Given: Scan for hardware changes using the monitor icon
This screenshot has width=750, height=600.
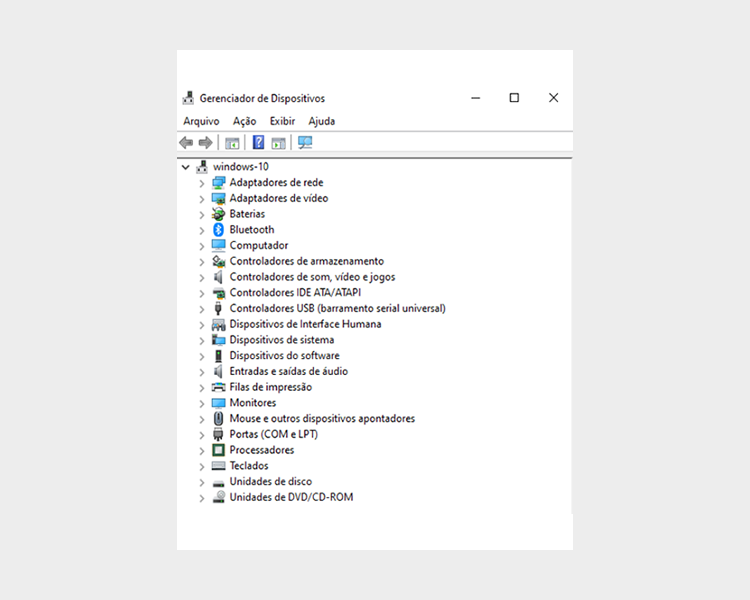Looking at the screenshot, I should tap(305, 143).
